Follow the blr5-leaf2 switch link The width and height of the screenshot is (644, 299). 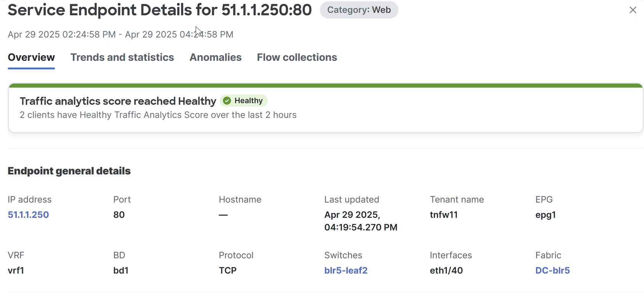(x=346, y=270)
